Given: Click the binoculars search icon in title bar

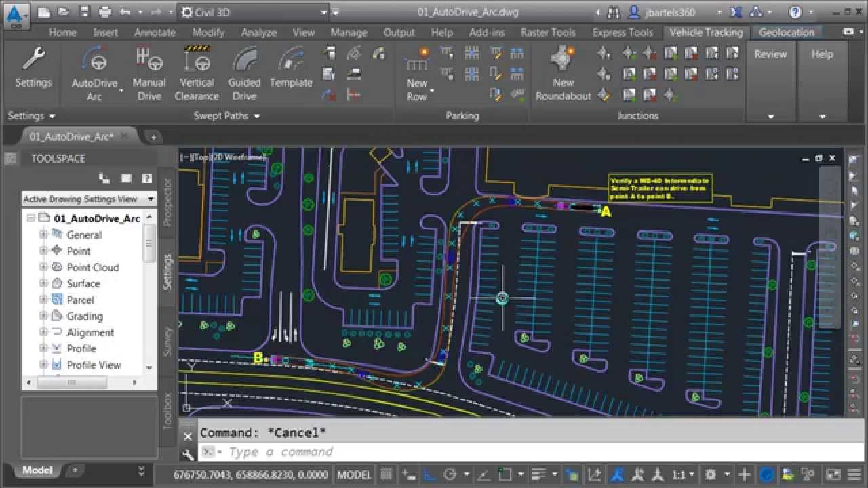Looking at the screenshot, I should (613, 12).
